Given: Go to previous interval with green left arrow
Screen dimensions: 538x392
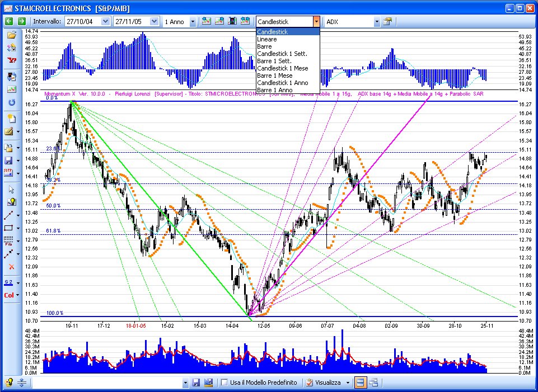Looking at the screenshot, I should pyautogui.click(x=9, y=21).
